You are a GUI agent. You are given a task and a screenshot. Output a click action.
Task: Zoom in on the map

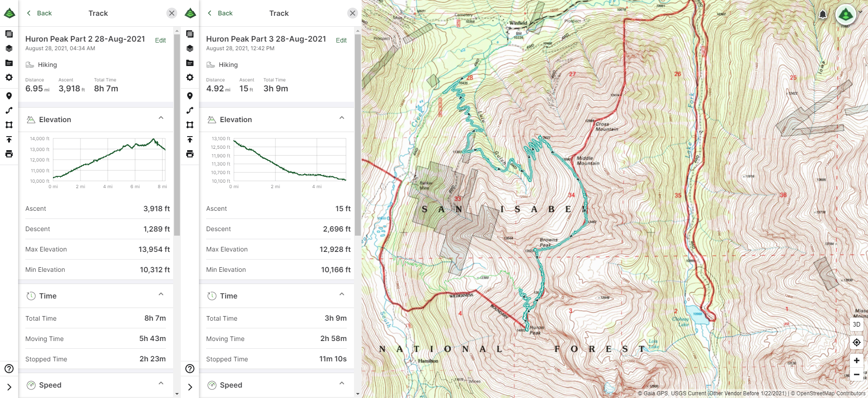point(857,360)
